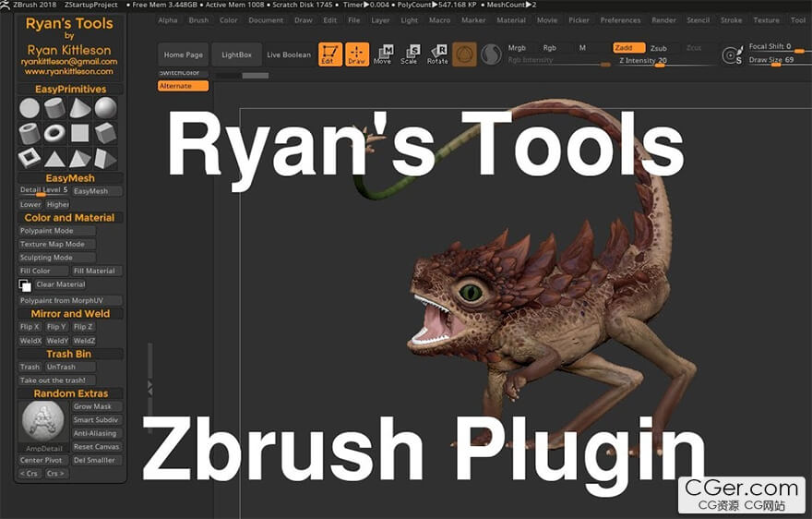Toggle Zsub mode

(659, 48)
